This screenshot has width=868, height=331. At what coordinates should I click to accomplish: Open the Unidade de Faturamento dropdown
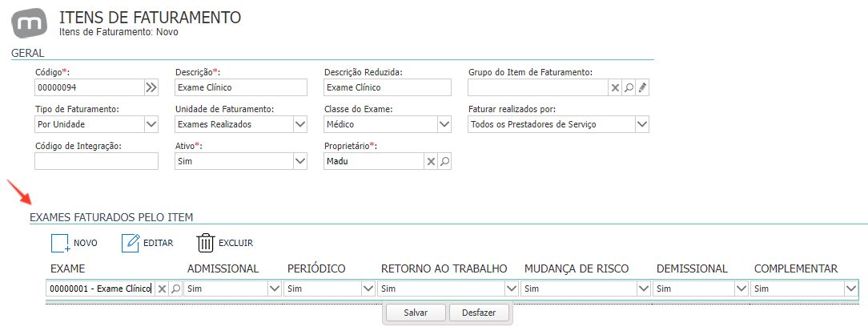300,124
